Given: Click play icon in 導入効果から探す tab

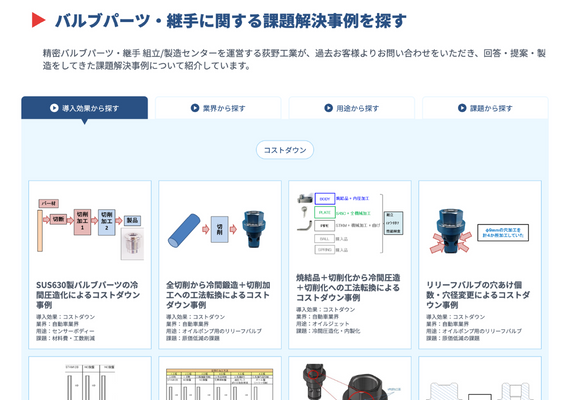Looking at the screenshot, I should click(54, 108).
